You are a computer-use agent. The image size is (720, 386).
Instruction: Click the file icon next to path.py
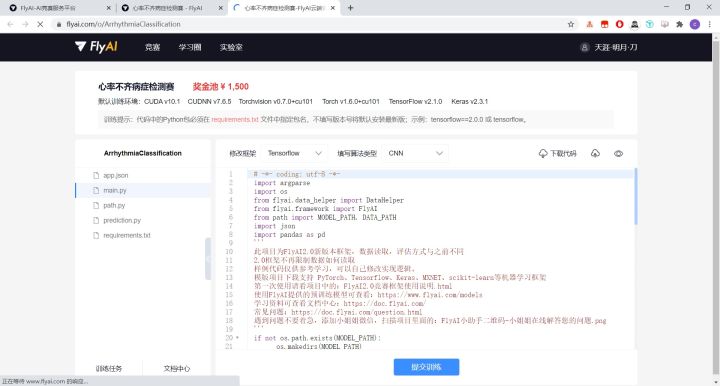[96, 206]
